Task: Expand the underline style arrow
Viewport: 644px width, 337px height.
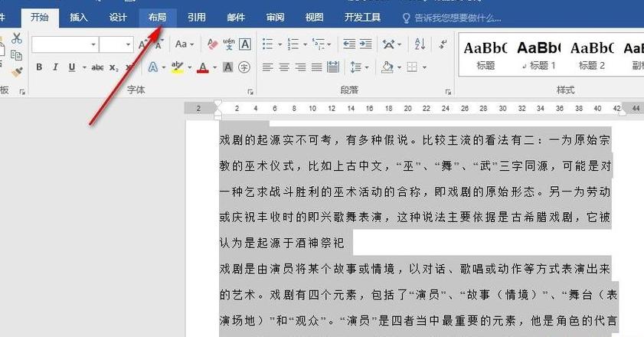Action: [x=84, y=67]
